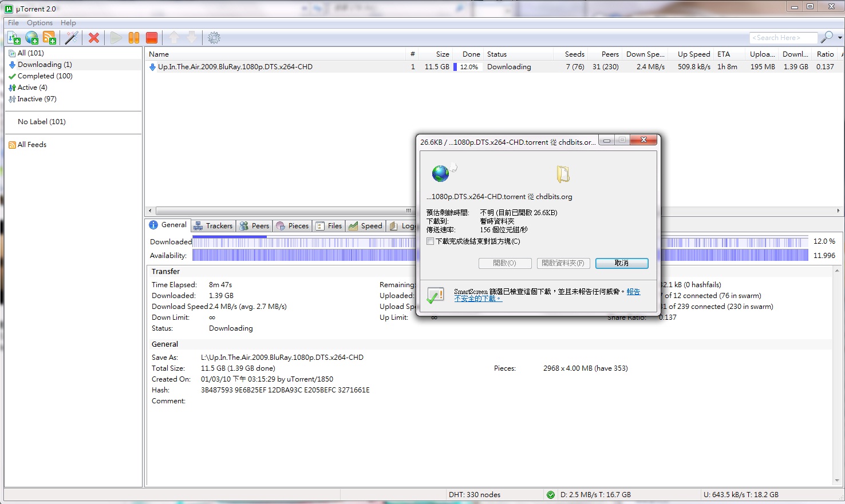Click inside the Search Here input field
845x504 pixels.
783,38
